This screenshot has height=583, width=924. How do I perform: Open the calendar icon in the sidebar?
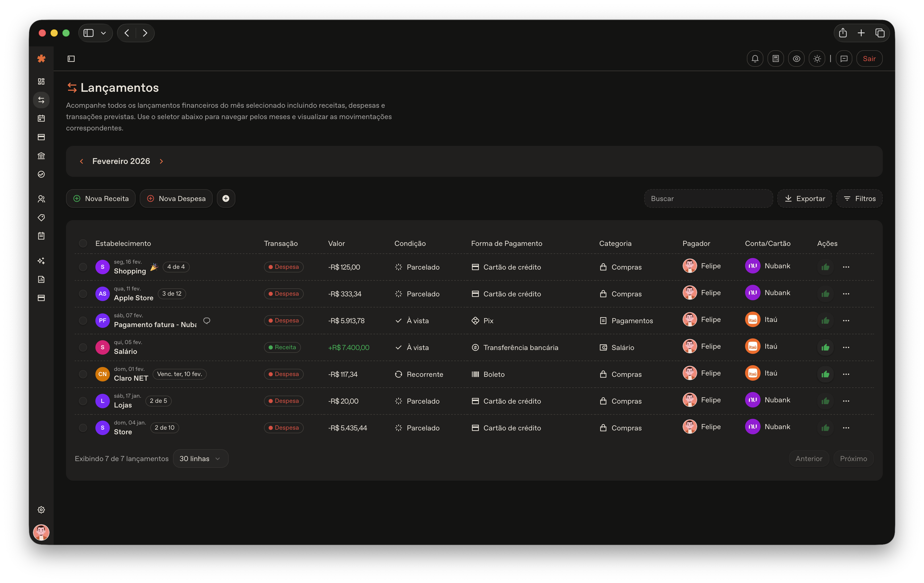point(42,119)
